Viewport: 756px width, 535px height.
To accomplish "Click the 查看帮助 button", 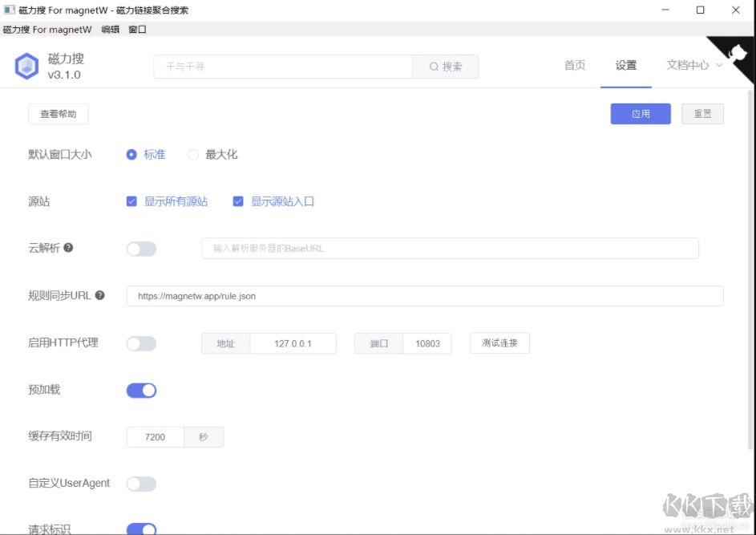I will pos(57,113).
